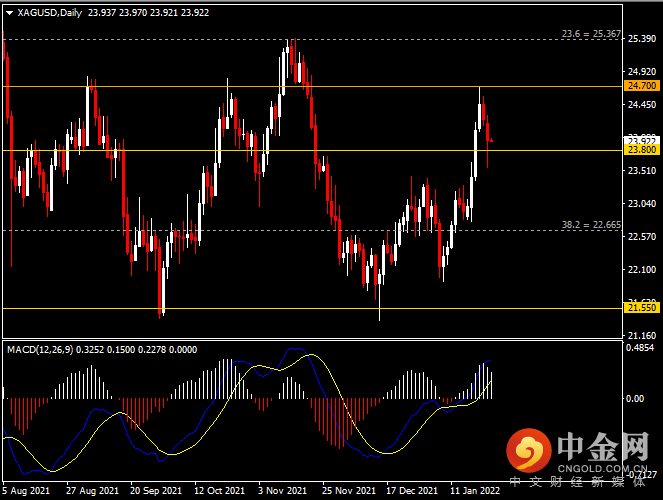Viewport: 663px width, 500px height.
Task: Click the 23.510 price axis label
Action: (x=642, y=170)
